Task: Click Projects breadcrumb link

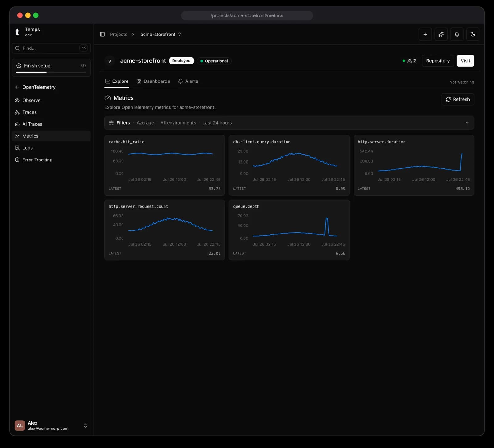Action: tap(119, 34)
